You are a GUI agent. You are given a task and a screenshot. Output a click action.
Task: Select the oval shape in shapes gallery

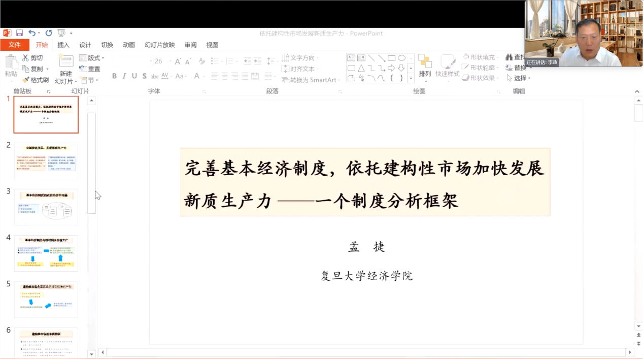click(401, 58)
